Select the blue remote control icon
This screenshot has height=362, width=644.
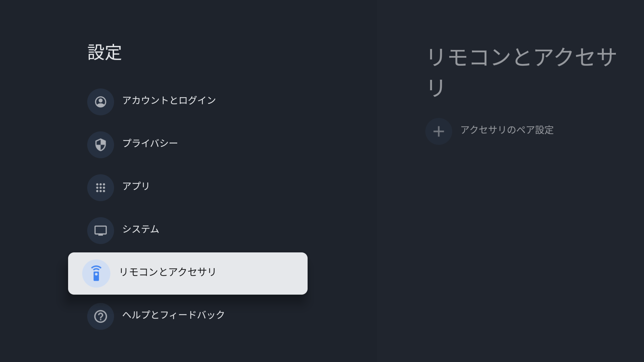tap(96, 273)
